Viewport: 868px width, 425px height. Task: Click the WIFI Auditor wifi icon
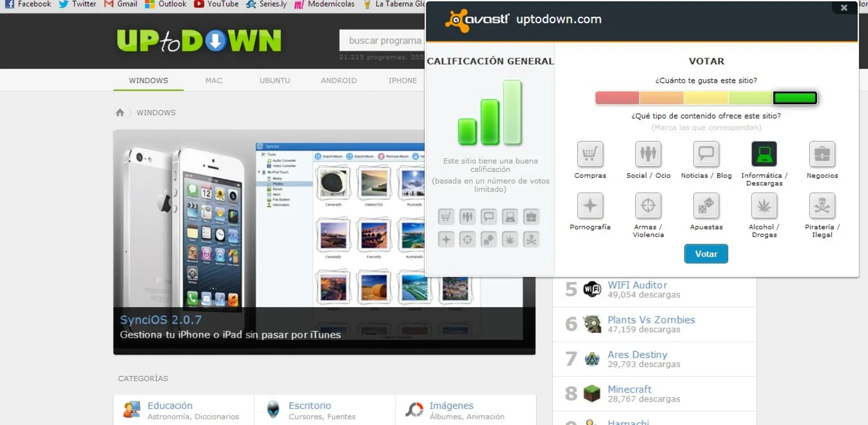[x=592, y=289]
